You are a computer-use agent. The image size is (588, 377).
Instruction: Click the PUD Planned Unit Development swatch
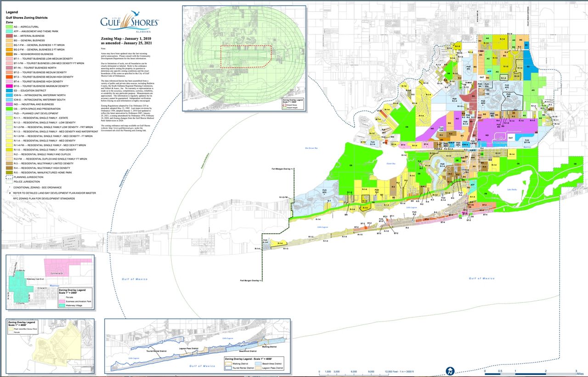[9, 113]
